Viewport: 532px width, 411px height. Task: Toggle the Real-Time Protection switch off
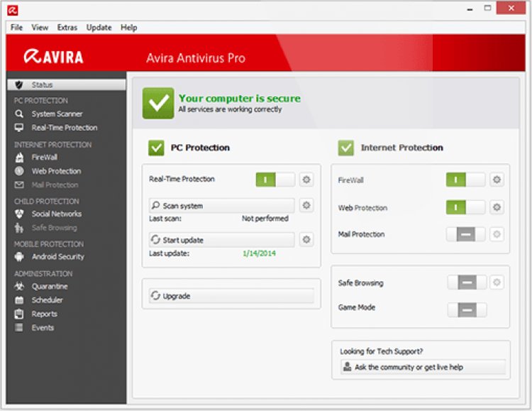[275, 180]
